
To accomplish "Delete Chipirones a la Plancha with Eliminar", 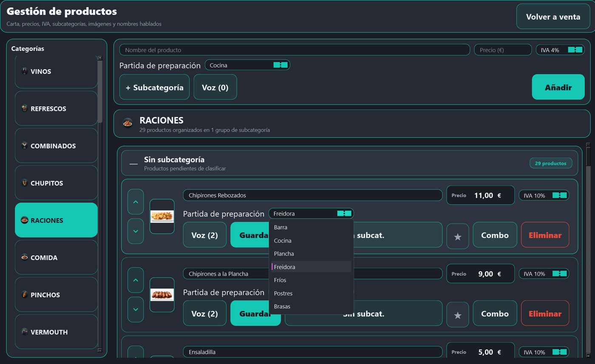I will pyautogui.click(x=545, y=313).
